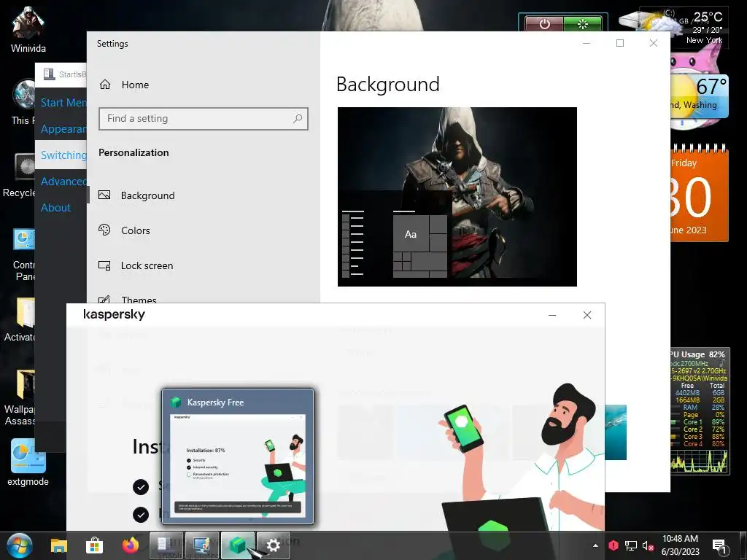747x560 pixels.
Task: Click the 67° weather gadget
Action: 700,97
